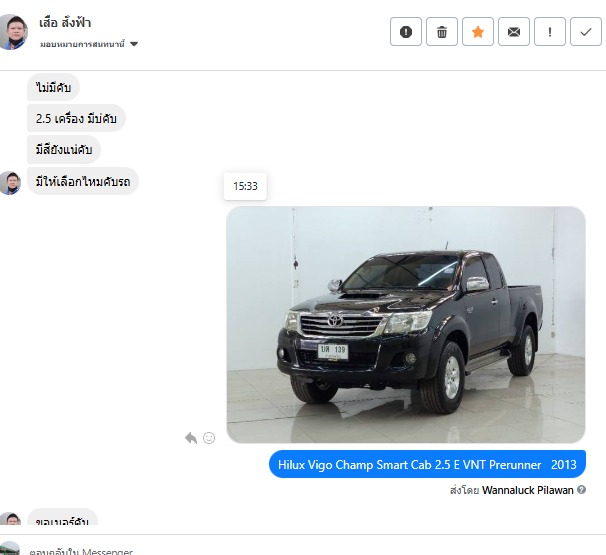
Task: Click the Hilux Vigo Champ message bubble
Action: pyautogui.click(x=427, y=464)
